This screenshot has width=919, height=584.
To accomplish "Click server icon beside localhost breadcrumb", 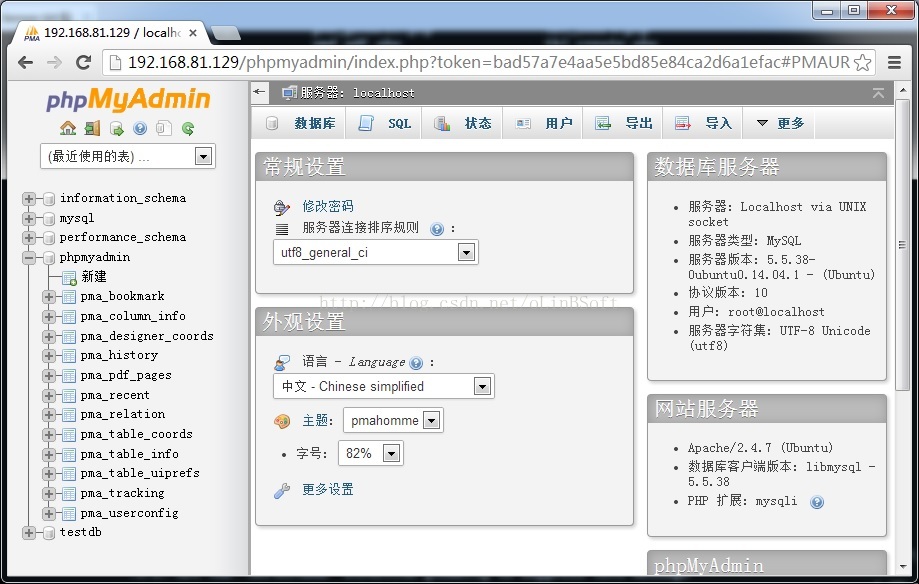I will click(289, 93).
